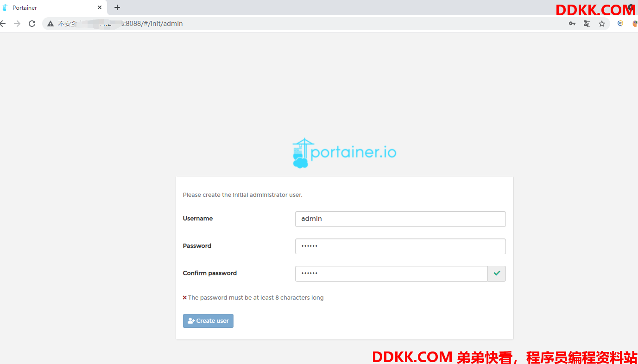Image resolution: width=638 pixels, height=364 pixels.
Task: Bookmark this page with the star icon
Action: pos(602,24)
